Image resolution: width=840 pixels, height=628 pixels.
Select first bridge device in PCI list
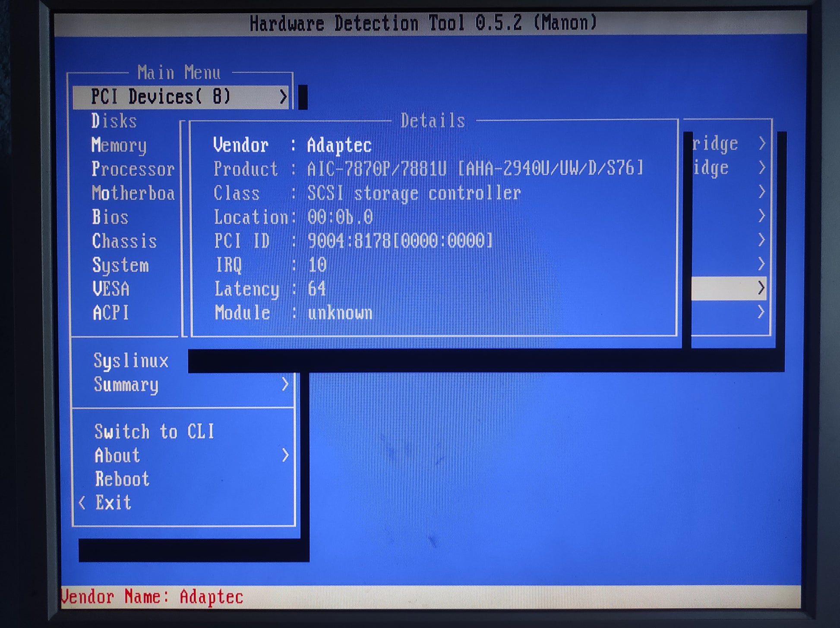[x=729, y=143]
